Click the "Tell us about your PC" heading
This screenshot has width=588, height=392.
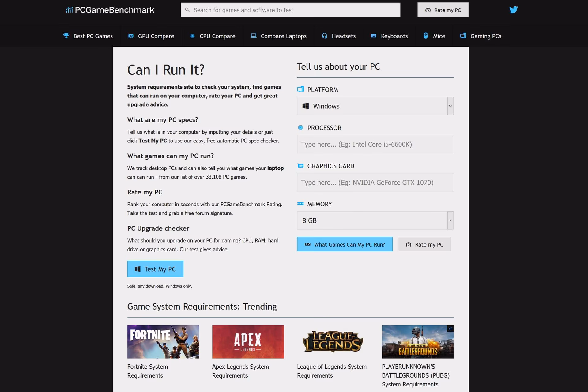(338, 66)
